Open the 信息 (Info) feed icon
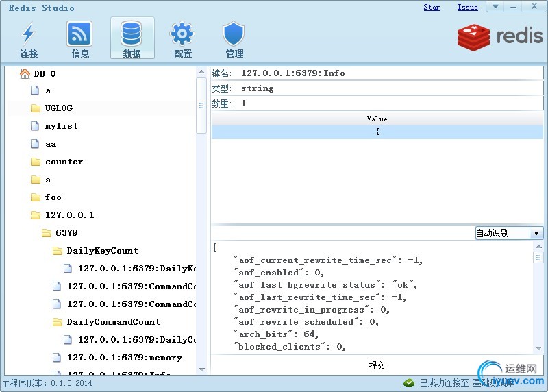The width and height of the screenshot is (548, 392). 79,34
